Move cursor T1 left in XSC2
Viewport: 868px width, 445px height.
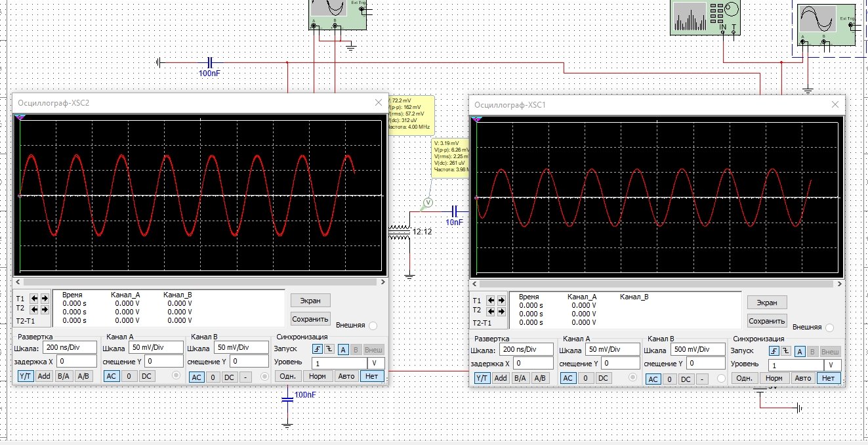(x=35, y=298)
